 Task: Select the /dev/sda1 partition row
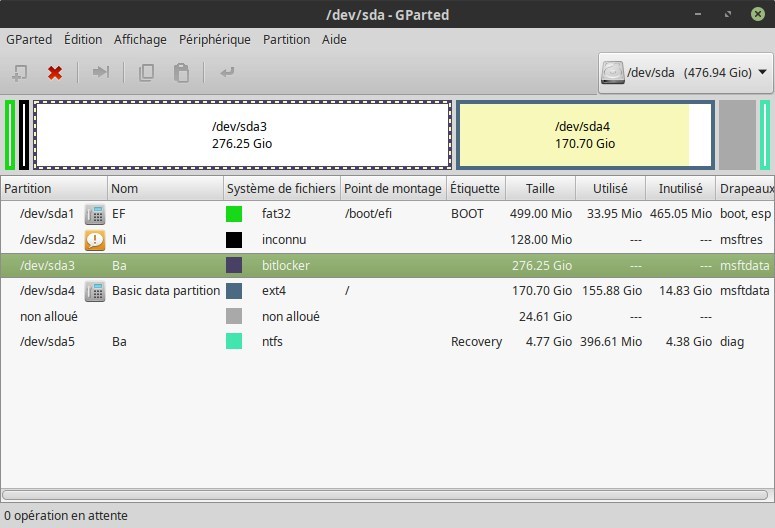(388, 214)
